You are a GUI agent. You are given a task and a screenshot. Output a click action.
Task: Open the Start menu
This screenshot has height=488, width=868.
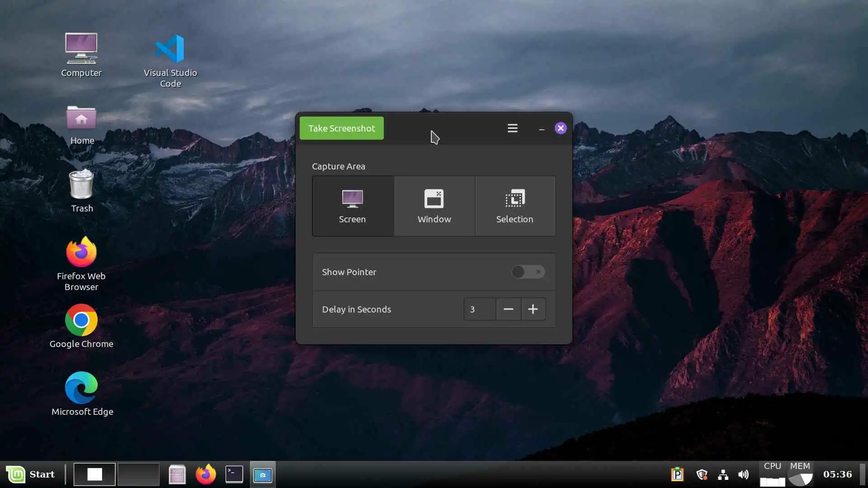[31, 474]
